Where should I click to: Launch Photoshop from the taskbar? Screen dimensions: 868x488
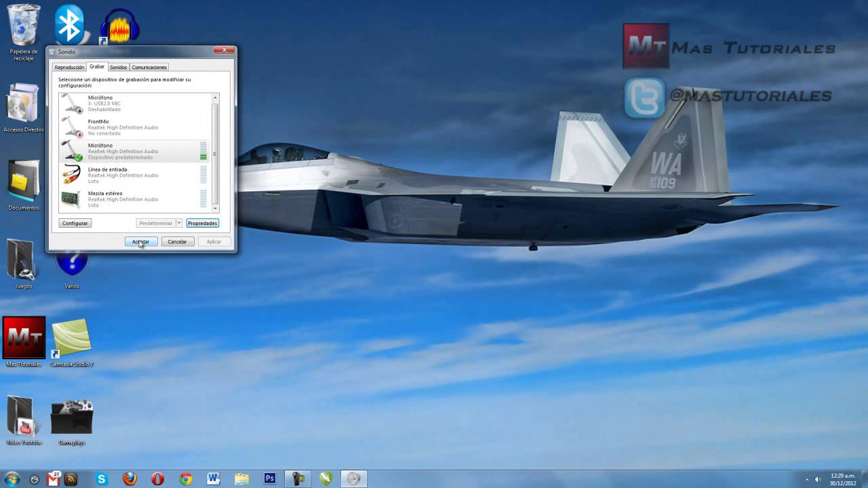coord(269,479)
